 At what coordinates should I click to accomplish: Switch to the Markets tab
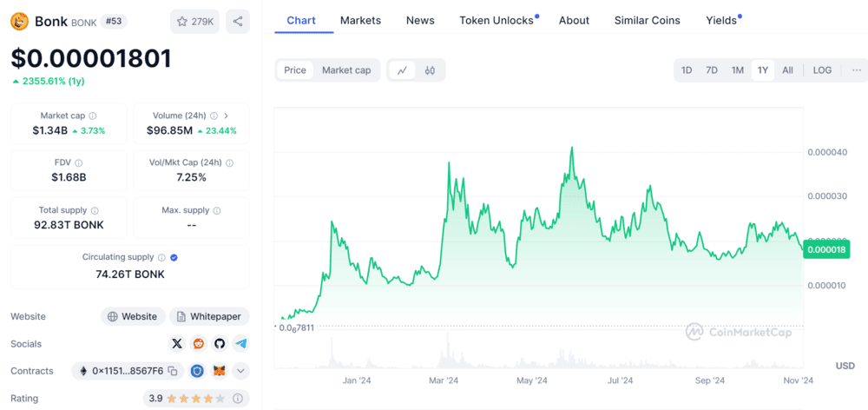tap(359, 20)
